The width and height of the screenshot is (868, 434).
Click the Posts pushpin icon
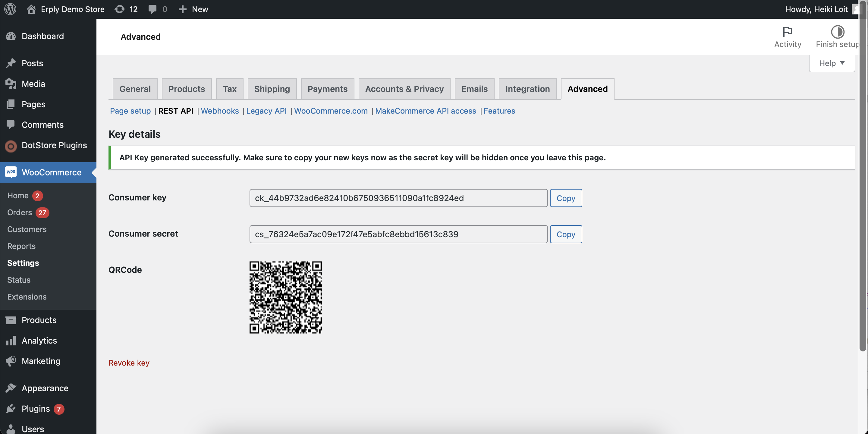pyautogui.click(x=11, y=63)
